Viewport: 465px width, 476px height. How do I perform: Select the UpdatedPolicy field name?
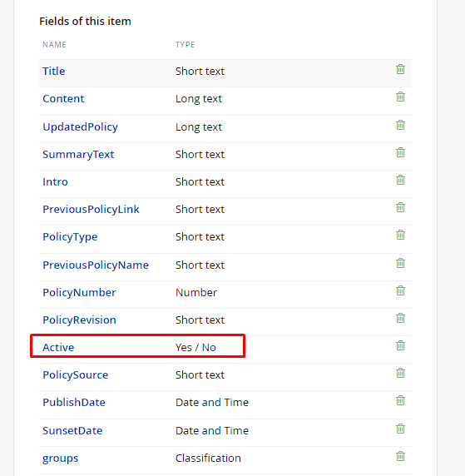(80, 126)
